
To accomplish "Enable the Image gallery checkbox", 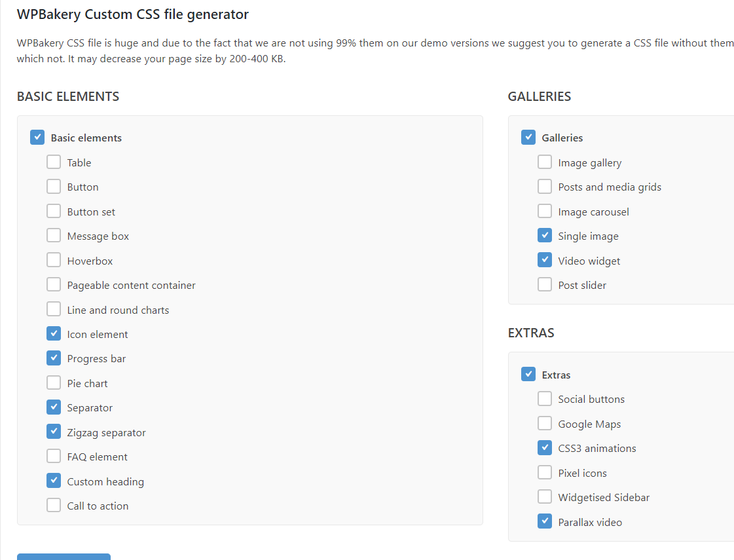I will [545, 162].
